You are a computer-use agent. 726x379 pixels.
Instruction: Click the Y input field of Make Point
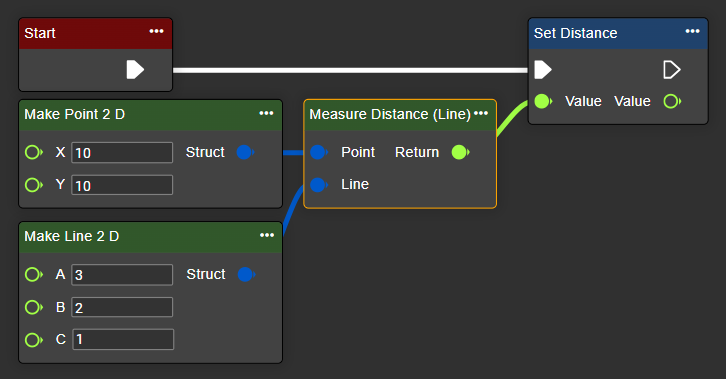tap(122, 185)
